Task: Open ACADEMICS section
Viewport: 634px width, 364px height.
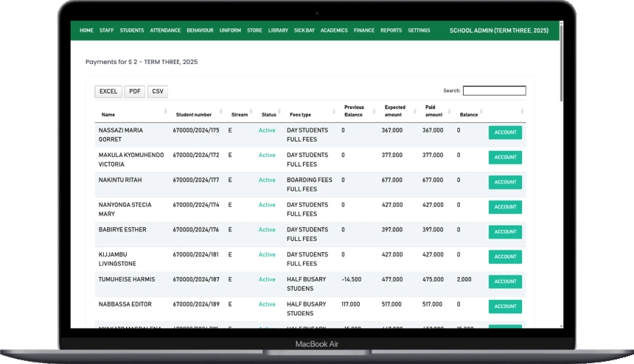Action: pos(334,30)
